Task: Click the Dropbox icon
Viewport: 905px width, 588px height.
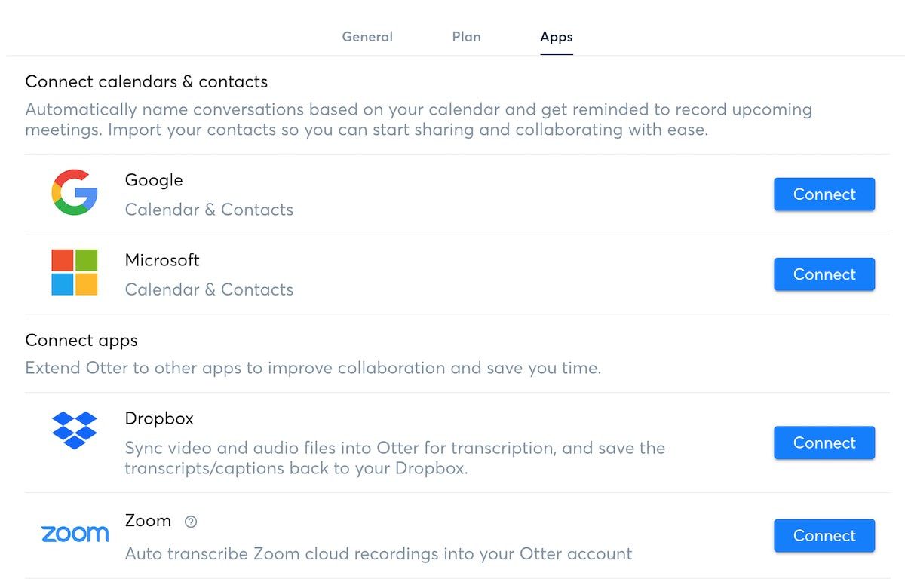Action: pos(75,430)
